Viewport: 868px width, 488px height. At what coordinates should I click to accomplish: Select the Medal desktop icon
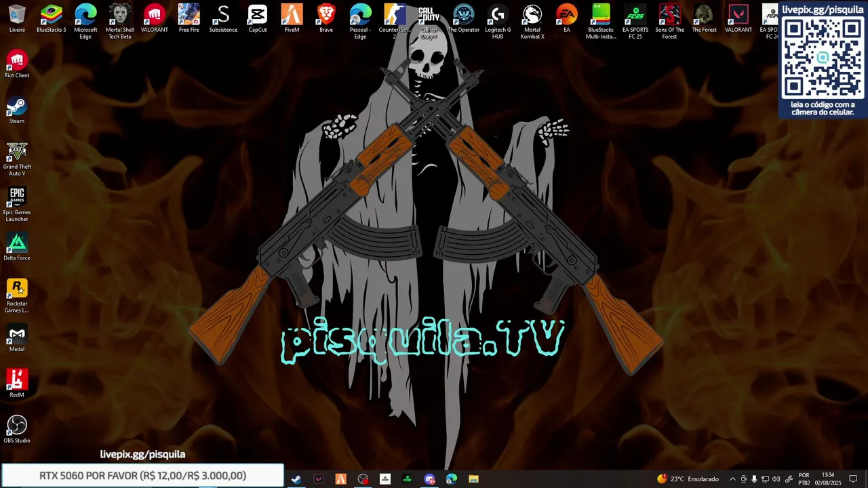pyautogui.click(x=17, y=338)
